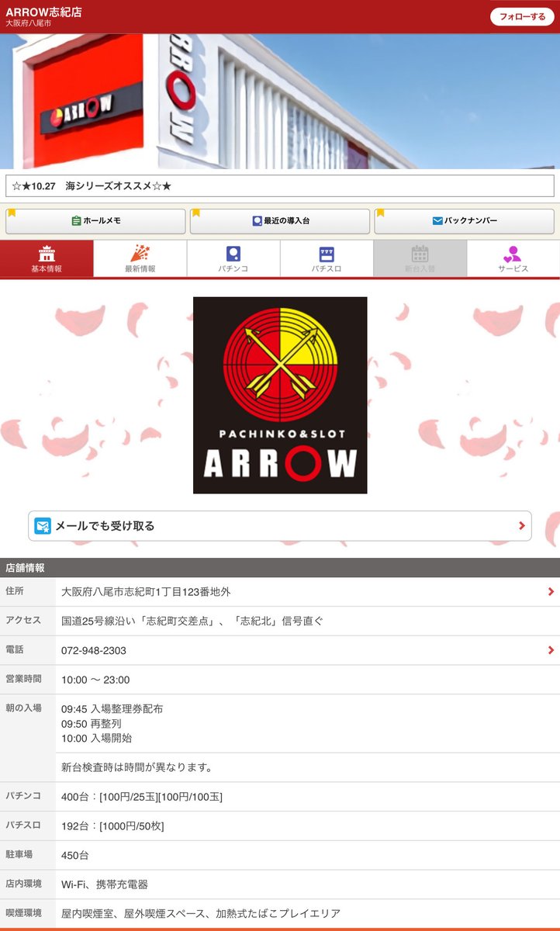Click the business hours 10:00 〜 23:00
The width and height of the screenshot is (560, 931).
pos(95,680)
